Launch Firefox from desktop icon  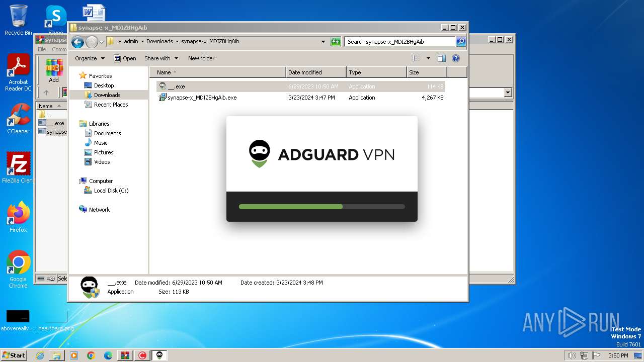point(18,217)
